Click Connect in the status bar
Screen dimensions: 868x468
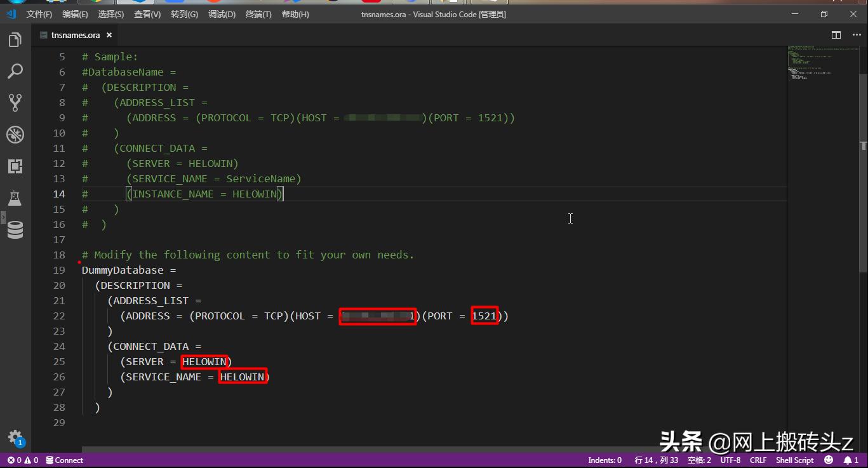click(x=64, y=460)
